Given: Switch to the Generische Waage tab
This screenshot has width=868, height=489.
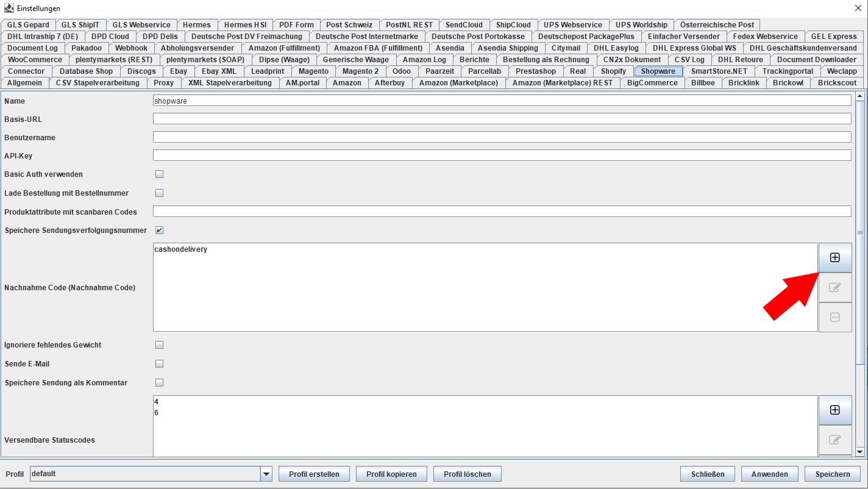Looking at the screenshot, I should click(x=356, y=60).
